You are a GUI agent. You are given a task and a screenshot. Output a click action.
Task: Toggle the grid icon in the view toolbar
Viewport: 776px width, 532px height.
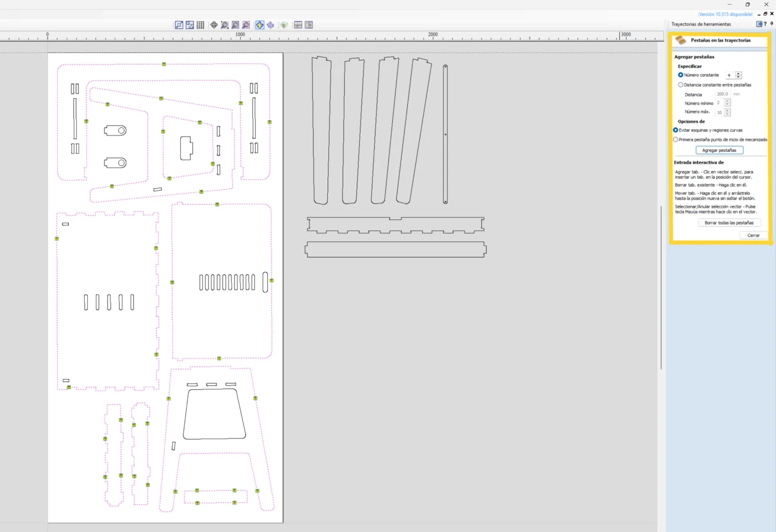pyautogui.click(x=200, y=25)
